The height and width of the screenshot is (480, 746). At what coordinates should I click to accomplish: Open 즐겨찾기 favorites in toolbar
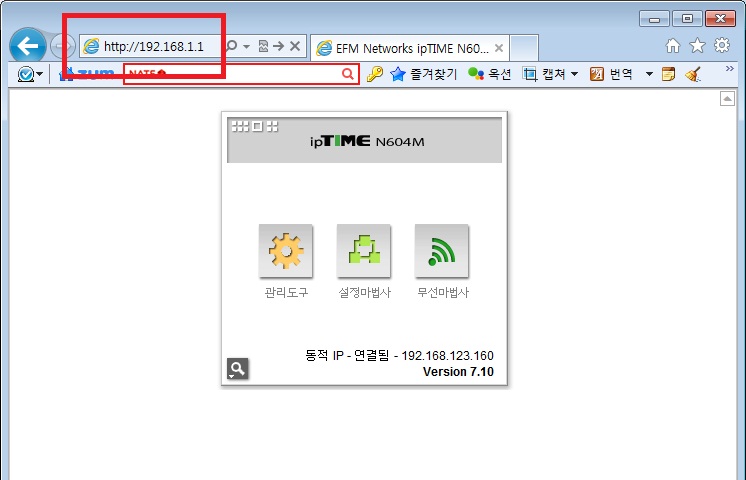[x=423, y=74]
